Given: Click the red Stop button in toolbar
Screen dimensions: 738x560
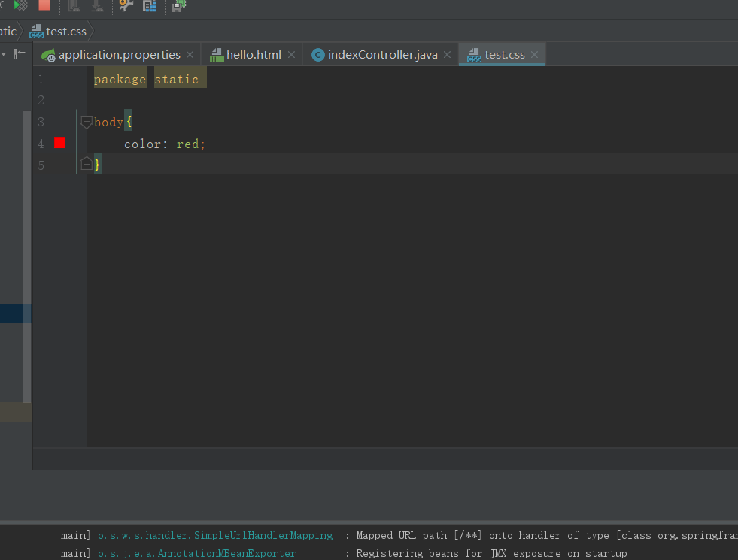Looking at the screenshot, I should tap(44, 5).
